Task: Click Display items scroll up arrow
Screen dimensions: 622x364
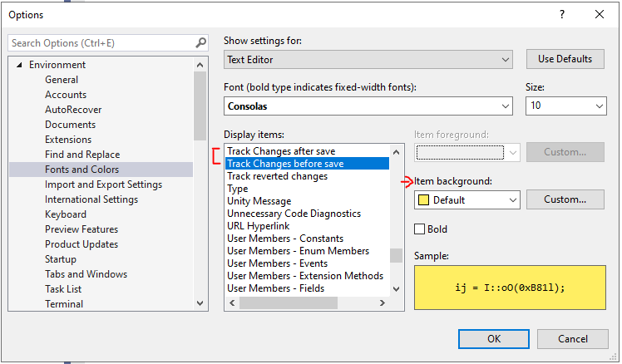Action: pyautogui.click(x=396, y=152)
